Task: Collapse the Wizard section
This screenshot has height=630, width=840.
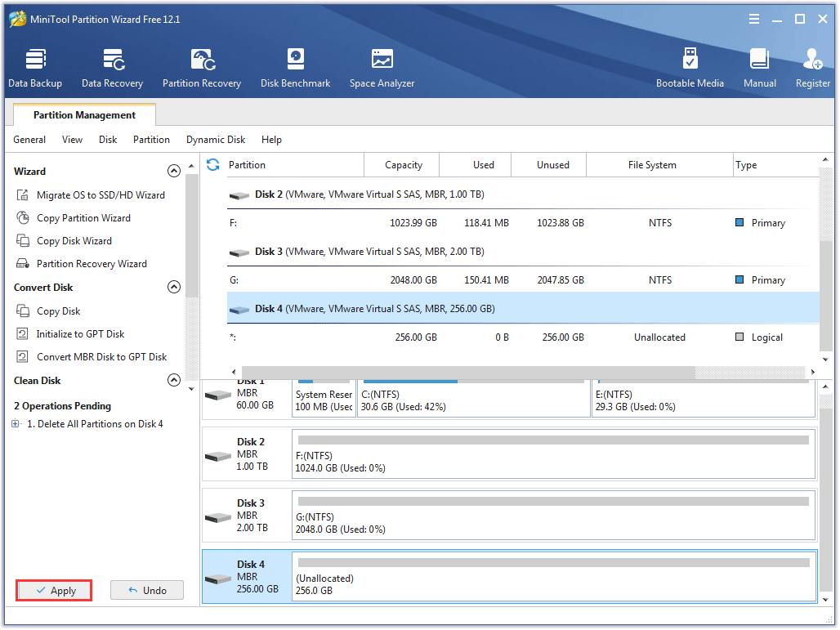Action: (x=173, y=172)
